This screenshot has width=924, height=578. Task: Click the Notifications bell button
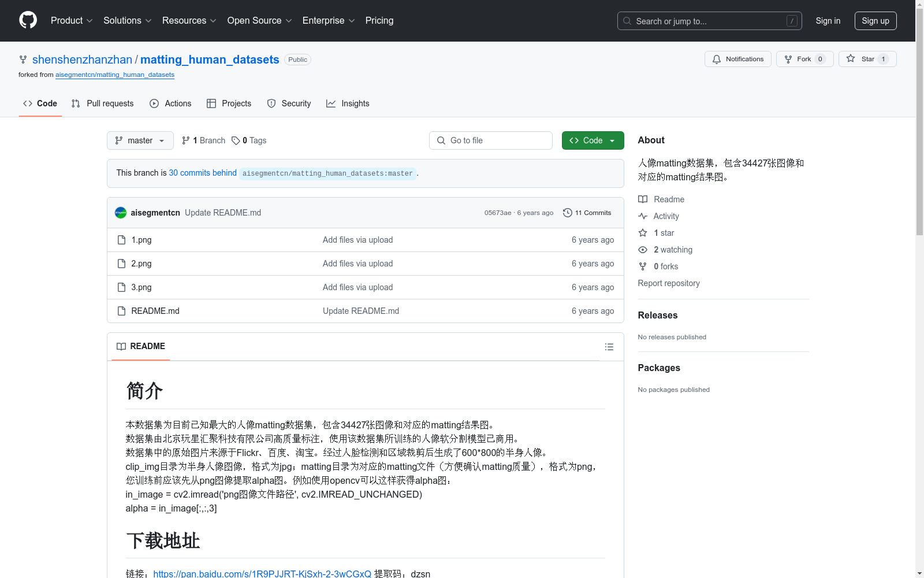coord(737,59)
